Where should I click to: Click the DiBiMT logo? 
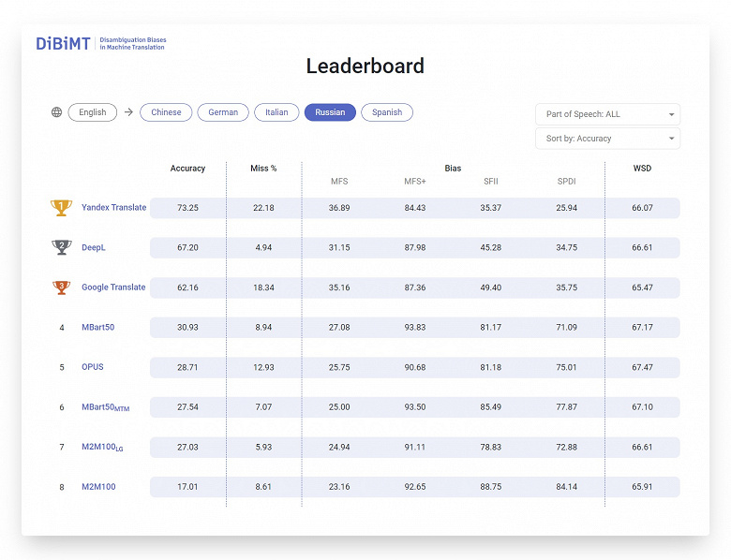63,44
